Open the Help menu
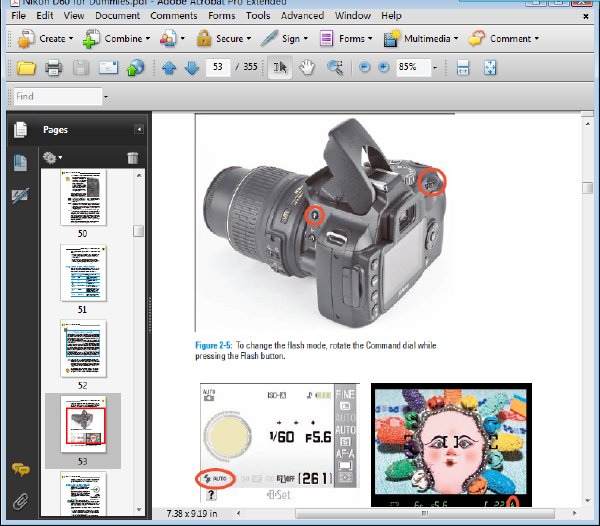This screenshot has width=600, height=526. coord(391,16)
